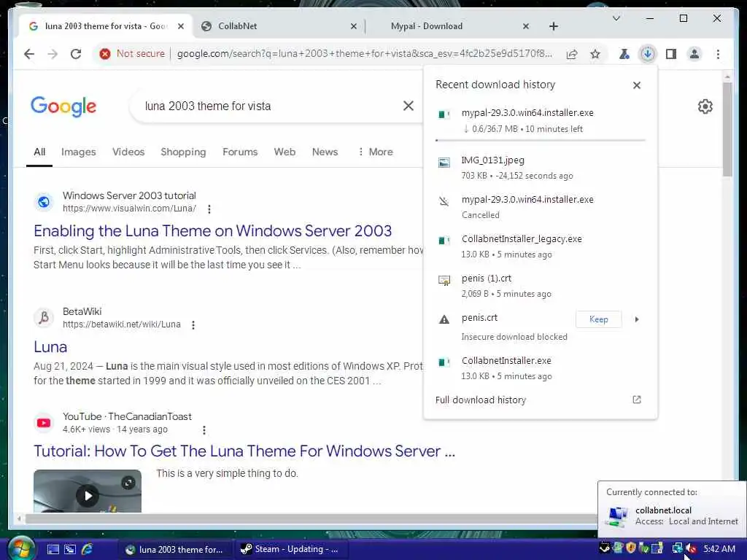Image resolution: width=747 pixels, height=560 pixels.
Task: Go forward with the arrow button
Action: point(53,54)
